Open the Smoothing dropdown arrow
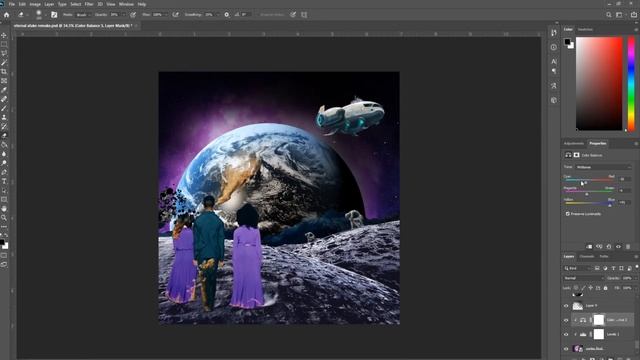The image size is (640, 360). pos(218,15)
